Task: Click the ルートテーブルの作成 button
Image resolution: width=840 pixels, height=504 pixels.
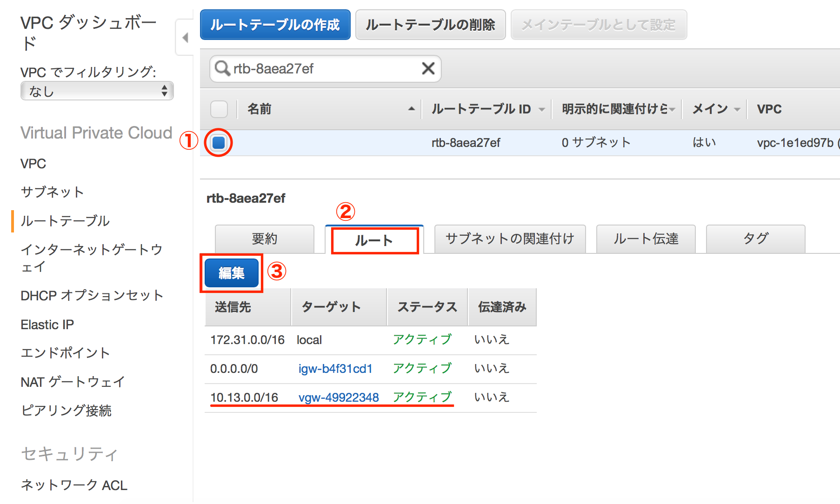Action: [275, 25]
